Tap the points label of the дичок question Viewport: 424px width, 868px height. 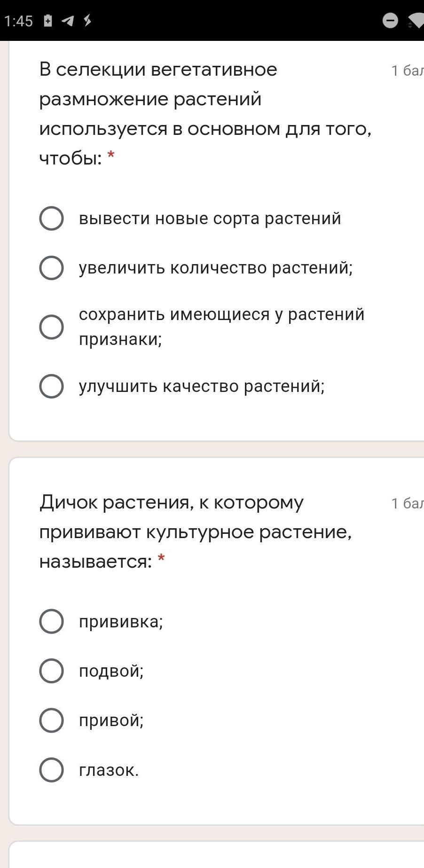pyautogui.click(x=407, y=503)
